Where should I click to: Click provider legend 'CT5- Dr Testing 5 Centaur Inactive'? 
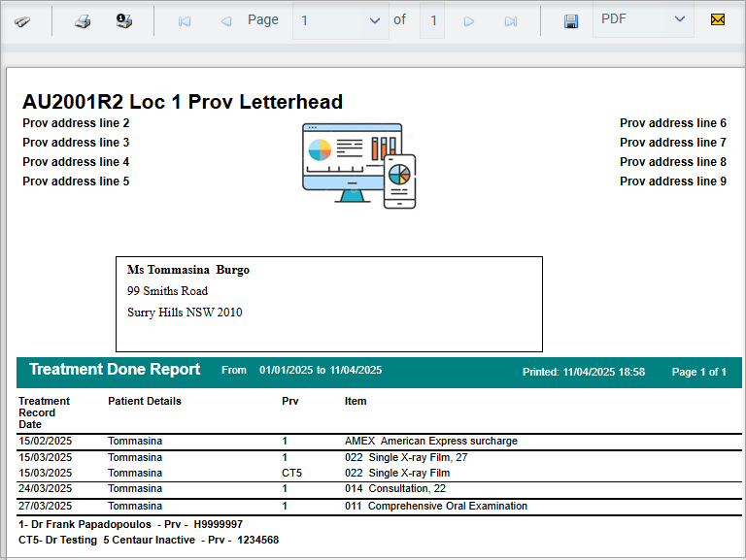107,541
